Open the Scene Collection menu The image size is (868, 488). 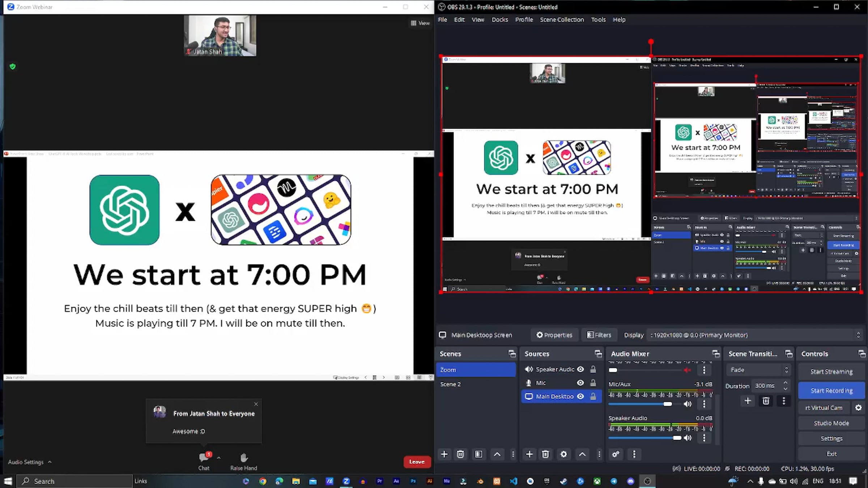[562, 20]
